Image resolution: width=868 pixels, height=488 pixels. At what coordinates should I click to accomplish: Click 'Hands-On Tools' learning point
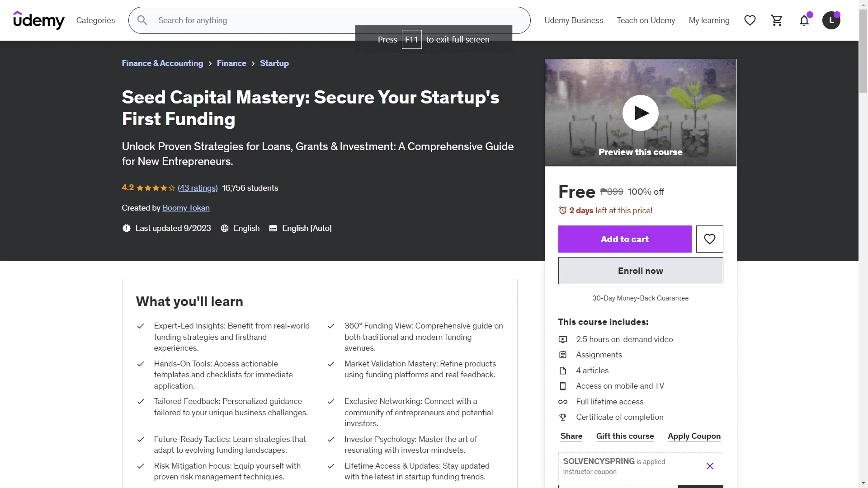(223, 375)
